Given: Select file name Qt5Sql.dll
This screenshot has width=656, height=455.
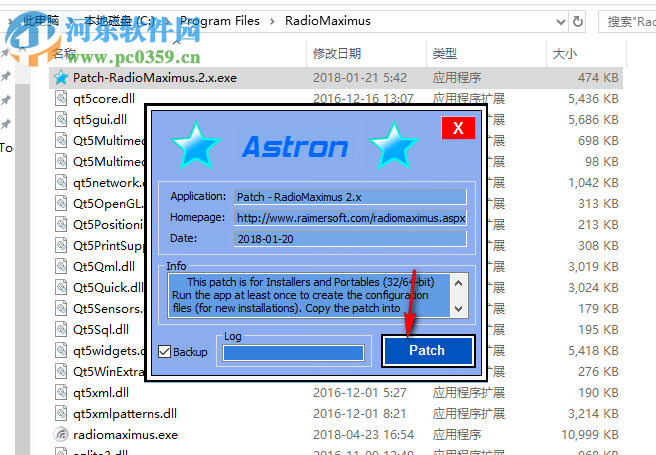Looking at the screenshot, I should tap(101, 330).
